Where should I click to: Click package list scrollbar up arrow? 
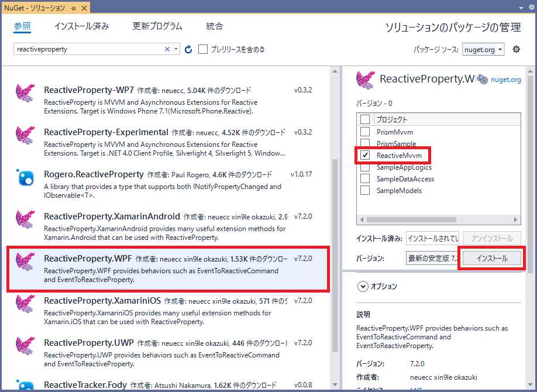tap(335, 71)
